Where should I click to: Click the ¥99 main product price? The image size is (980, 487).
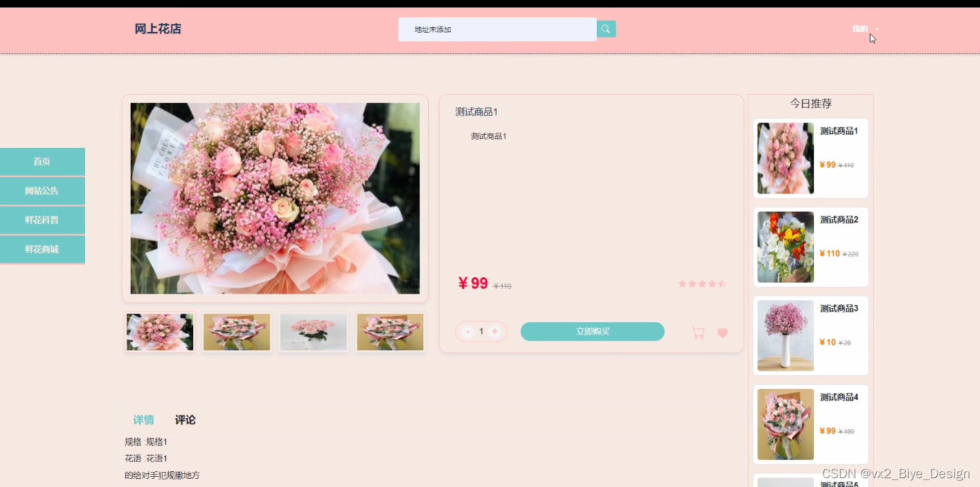pyautogui.click(x=473, y=283)
